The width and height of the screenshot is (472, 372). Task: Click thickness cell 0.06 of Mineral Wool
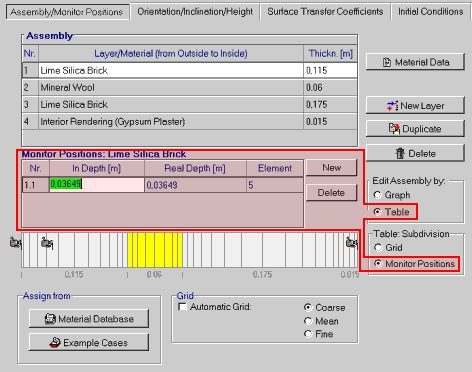pos(330,87)
